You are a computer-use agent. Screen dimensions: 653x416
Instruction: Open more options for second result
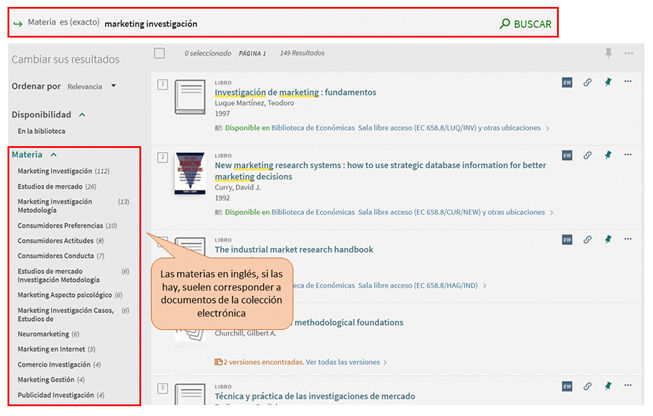(628, 155)
